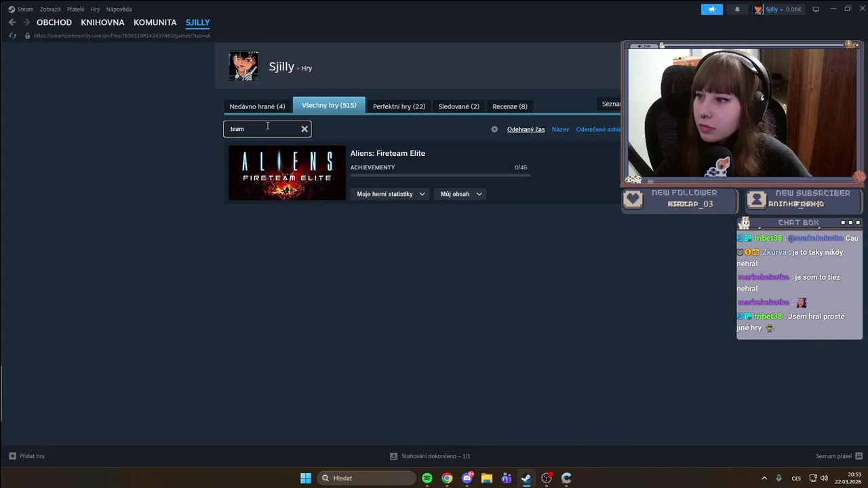This screenshot has width=868, height=488.
Task: Go to KOMUNITA community section
Action: point(155,22)
